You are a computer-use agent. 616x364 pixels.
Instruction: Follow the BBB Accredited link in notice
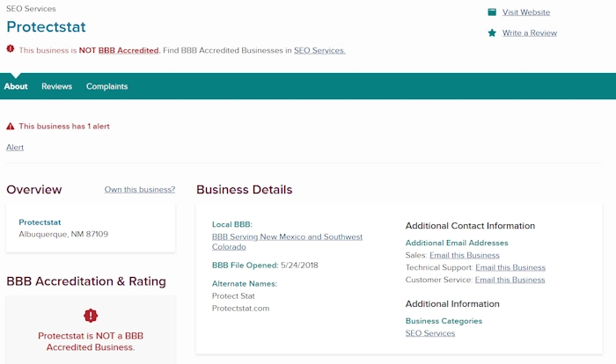128,50
